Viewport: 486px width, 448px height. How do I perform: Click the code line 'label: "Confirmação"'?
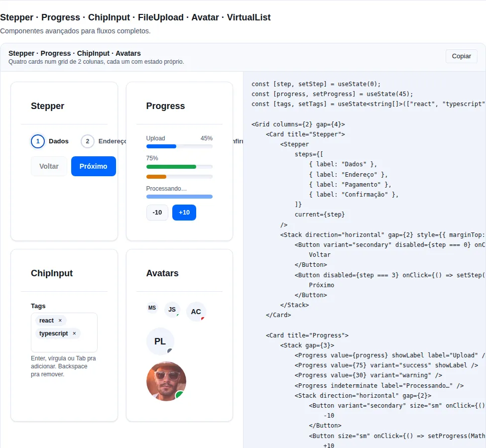tap(354, 194)
